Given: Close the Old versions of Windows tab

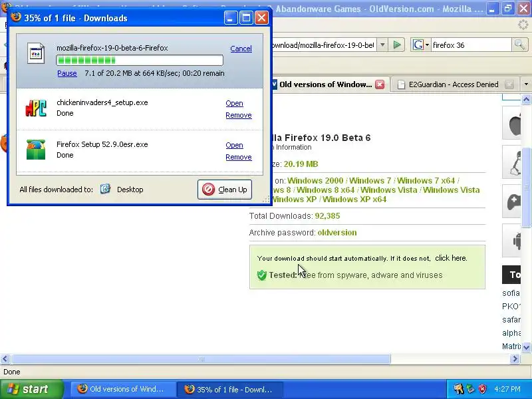Looking at the screenshot, I should click(380, 84).
